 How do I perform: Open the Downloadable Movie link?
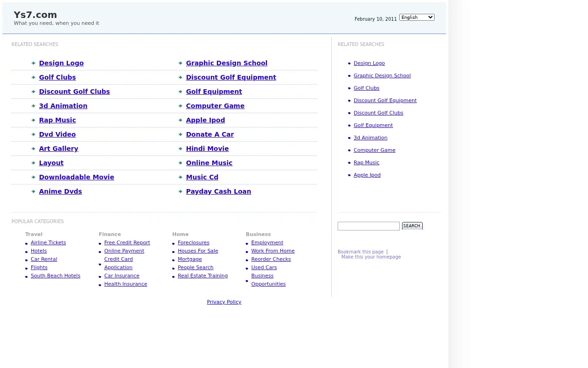pyautogui.click(x=77, y=177)
